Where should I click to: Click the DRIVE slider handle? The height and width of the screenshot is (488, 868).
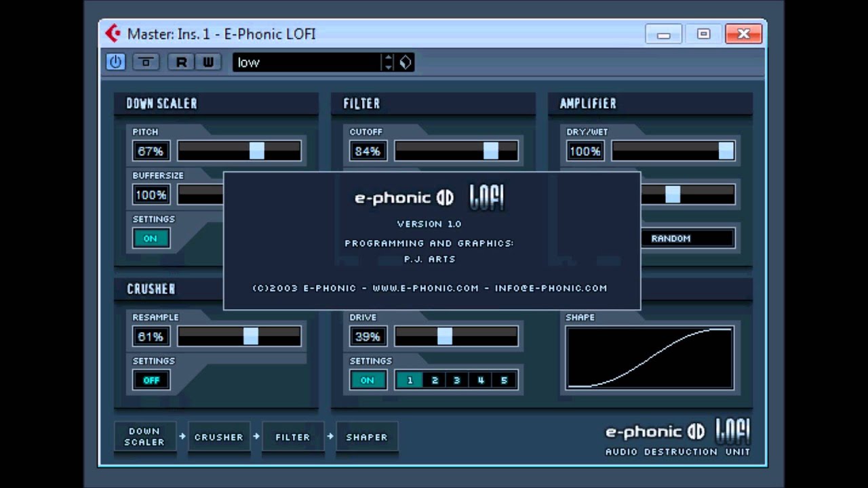point(444,336)
